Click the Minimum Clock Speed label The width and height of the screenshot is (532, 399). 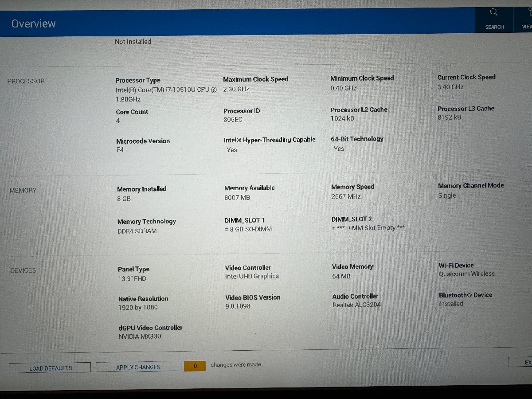pos(362,78)
